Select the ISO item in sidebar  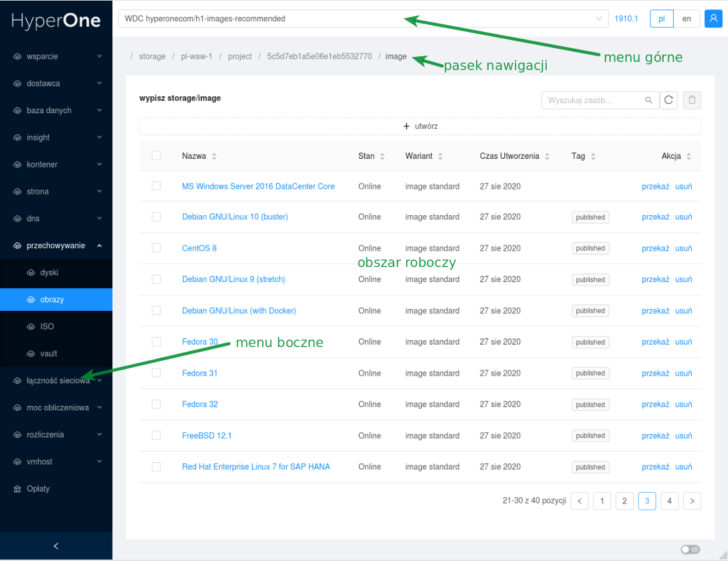coord(47,326)
